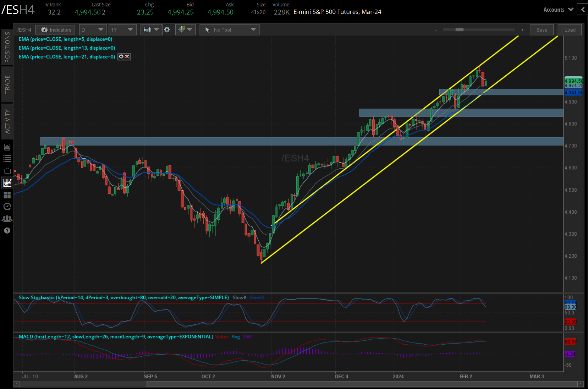588x389 pixels.
Task: Expand the D timeframe dropdown
Action: coord(92,30)
